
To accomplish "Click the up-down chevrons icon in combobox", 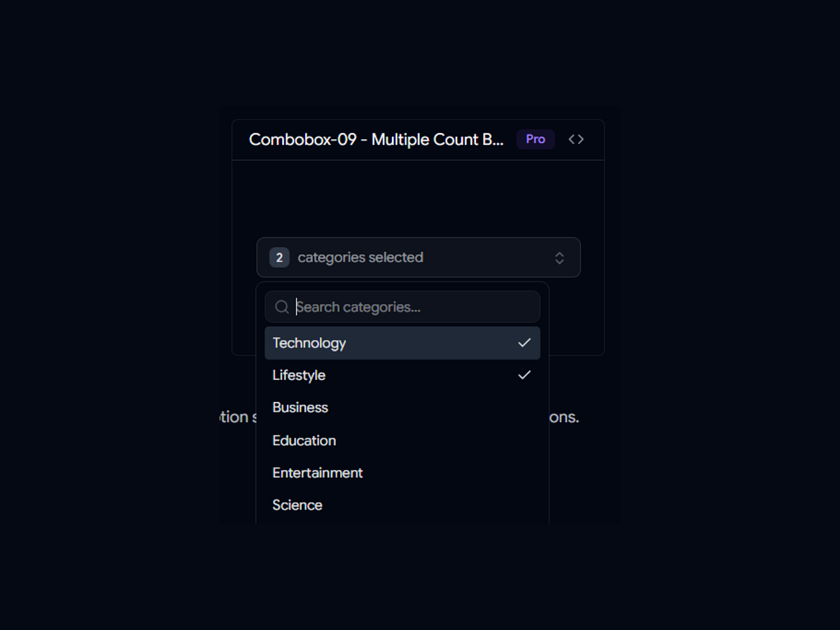I will (559, 258).
